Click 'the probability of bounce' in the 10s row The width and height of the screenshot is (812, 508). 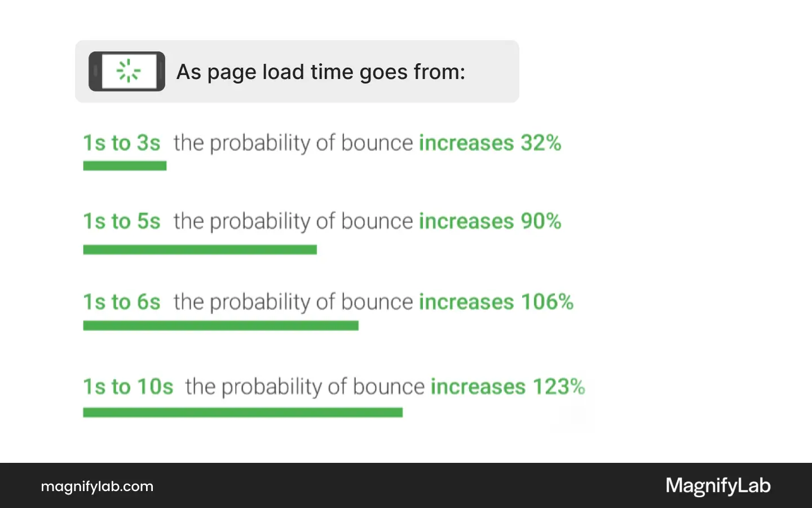305,387
